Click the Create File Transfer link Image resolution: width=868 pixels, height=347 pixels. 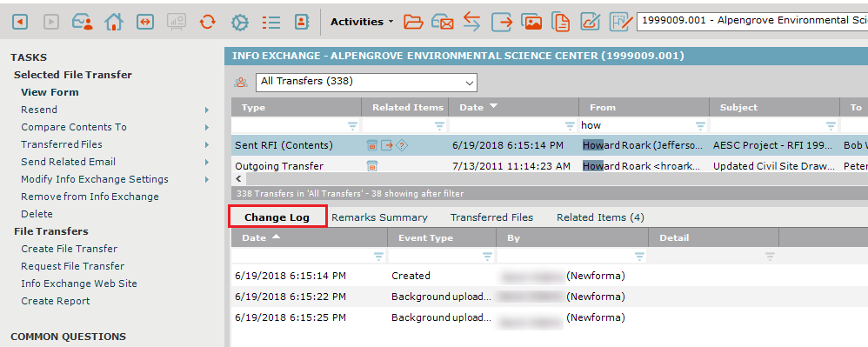tap(70, 249)
